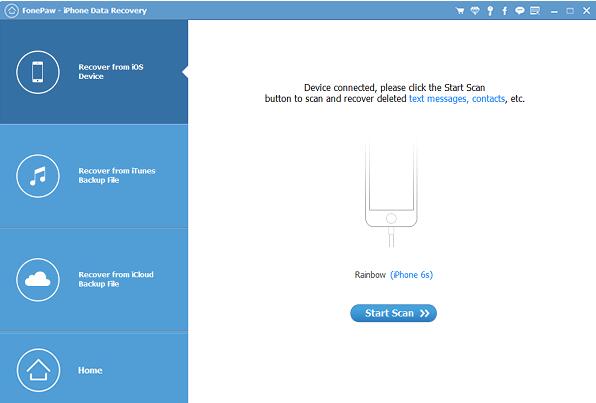Open the contacts link

point(488,99)
